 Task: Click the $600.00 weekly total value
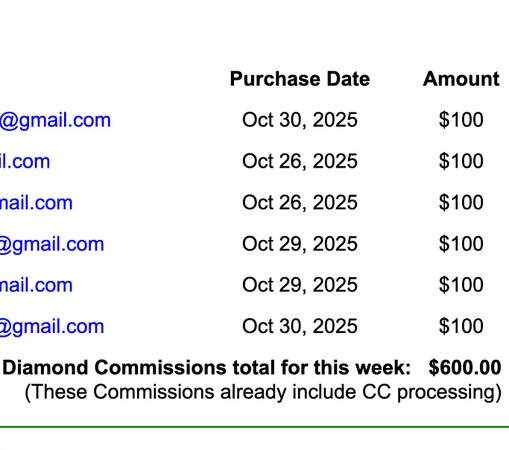[x=465, y=368]
